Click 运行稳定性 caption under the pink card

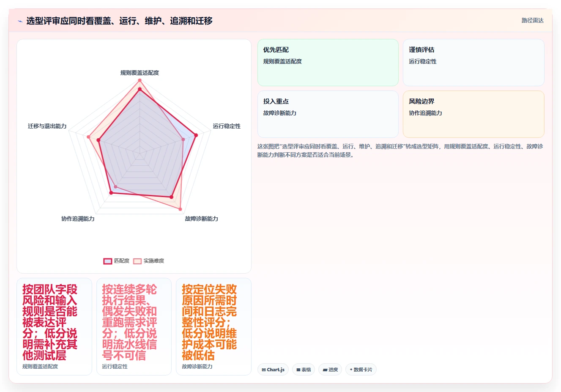pos(115,367)
